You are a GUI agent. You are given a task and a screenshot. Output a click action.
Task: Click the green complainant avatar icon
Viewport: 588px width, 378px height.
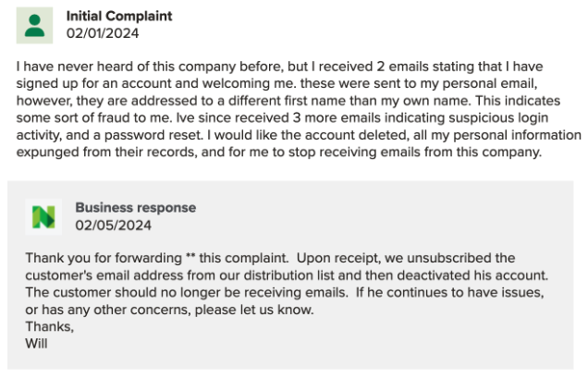click(x=35, y=24)
